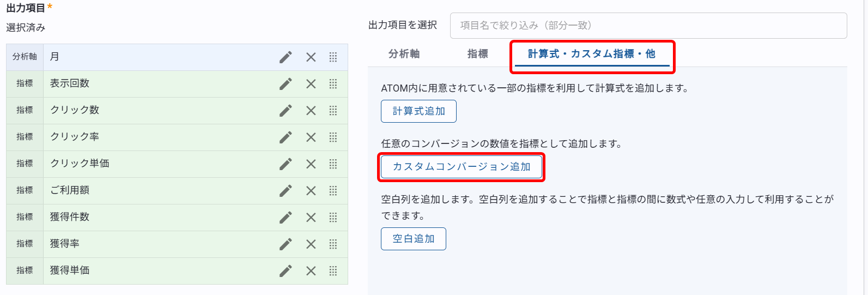Click the pencil edit icon for 月
Viewport: 868px width, 295px height.
pyautogui.click(x=286, y=57)
